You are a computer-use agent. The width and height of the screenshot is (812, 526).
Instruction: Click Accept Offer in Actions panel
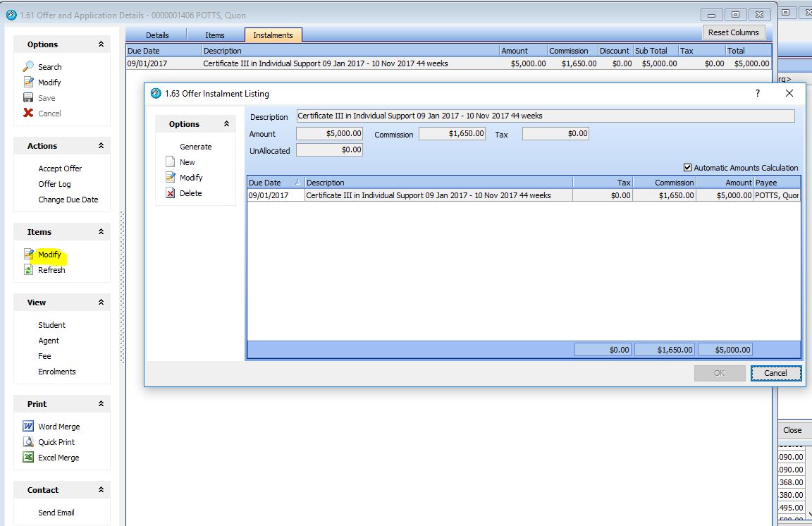click(60, 169)
